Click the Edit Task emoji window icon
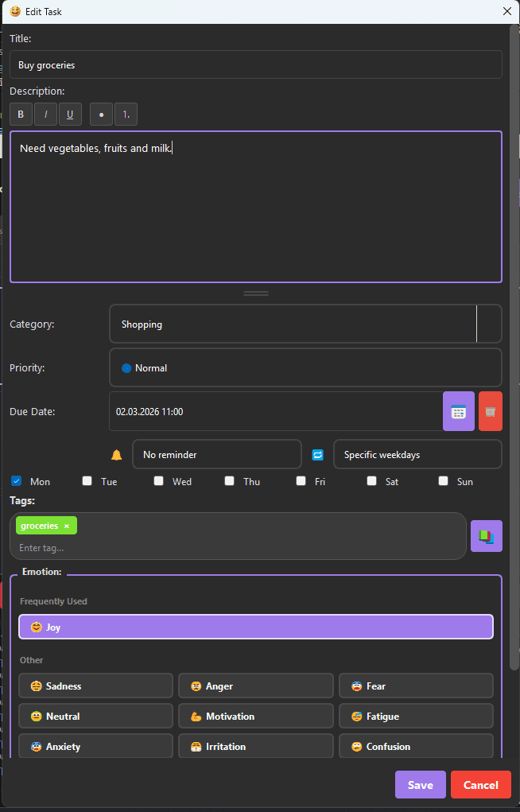 [x=15, y=11]
